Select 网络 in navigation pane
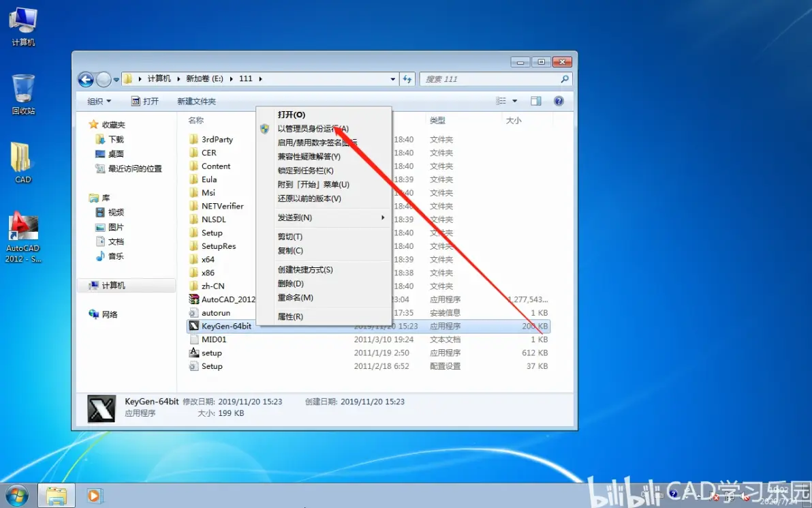812x508 pixels. point(104,314)
